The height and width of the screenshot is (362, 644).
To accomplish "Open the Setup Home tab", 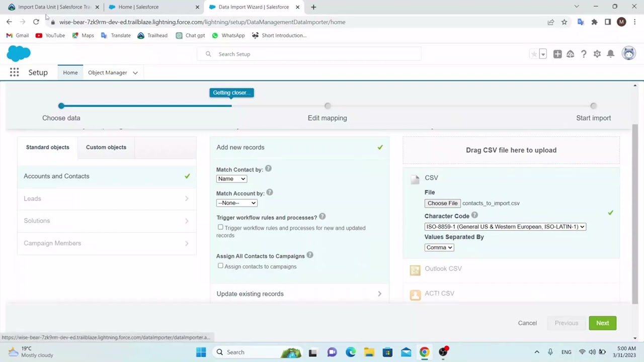I will [70, 72].
